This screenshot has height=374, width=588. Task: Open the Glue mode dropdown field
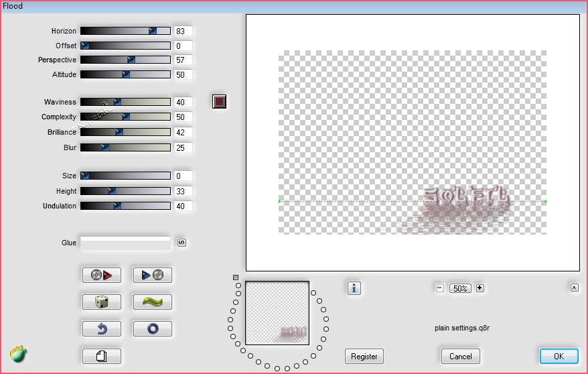coord(125,243)
